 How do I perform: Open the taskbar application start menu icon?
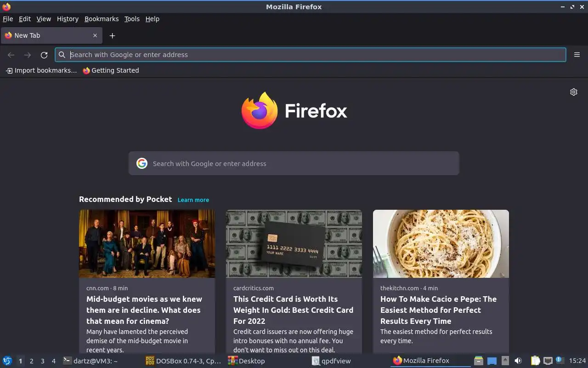(7, 361)
